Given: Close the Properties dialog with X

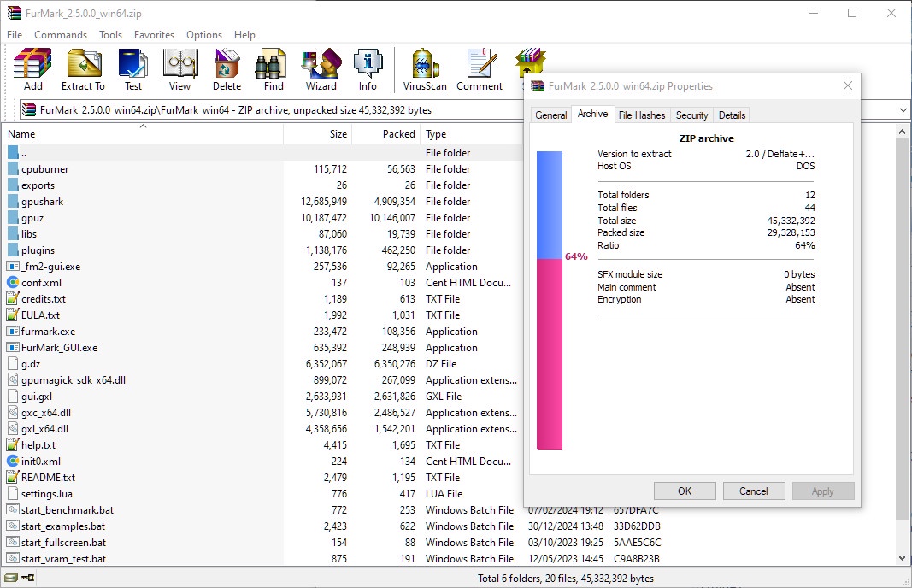Looking at the screenshot, I should (x=848, y=85).
